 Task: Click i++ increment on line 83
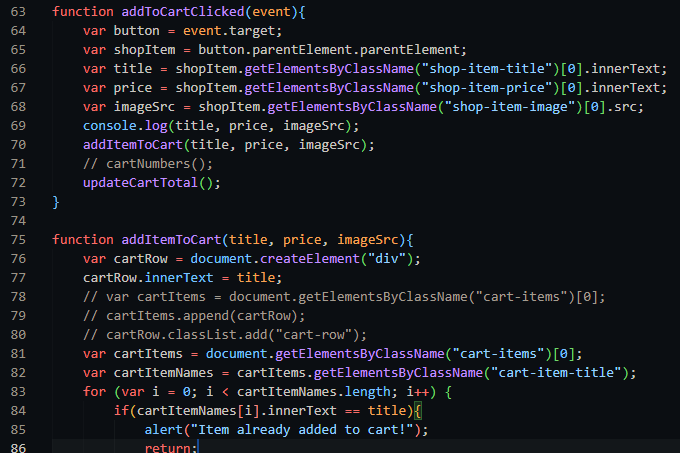(417, 392)
